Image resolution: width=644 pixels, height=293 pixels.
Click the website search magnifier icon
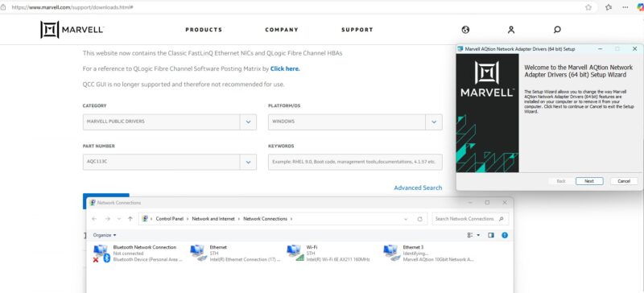pyautogui.click(x=557, y=30)
